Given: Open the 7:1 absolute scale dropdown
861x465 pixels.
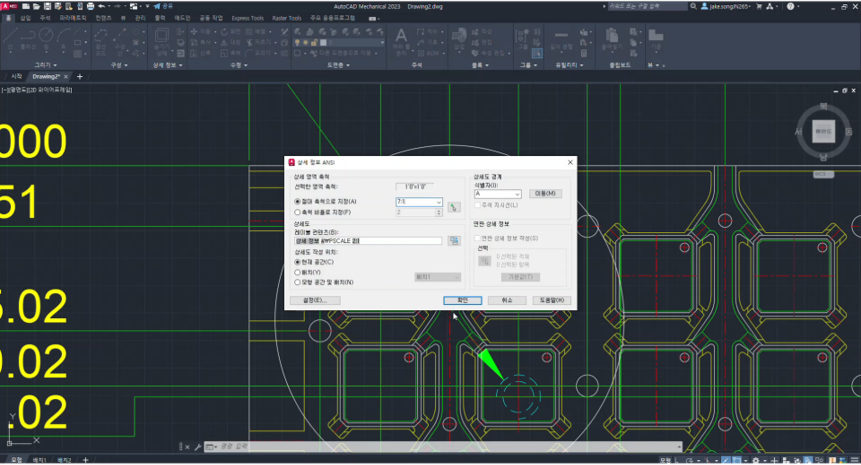Looking at the screenshot, I should point(438,202).
